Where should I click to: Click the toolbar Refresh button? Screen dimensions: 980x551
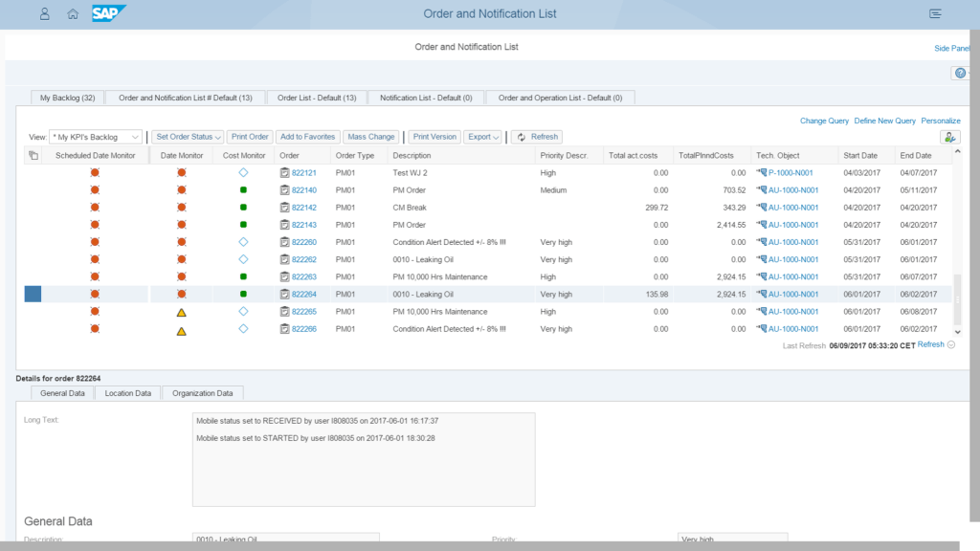pyautogui.click(x=538, y=137)
